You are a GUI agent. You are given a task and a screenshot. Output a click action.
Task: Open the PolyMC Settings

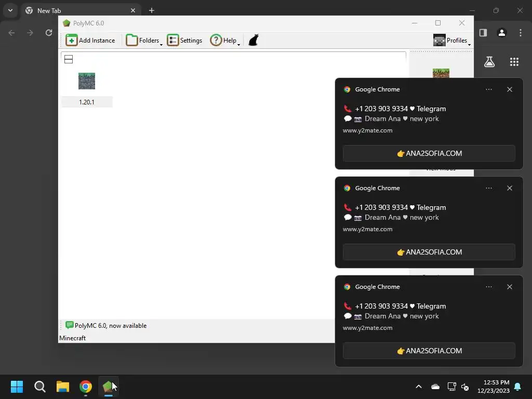(184, 41)
